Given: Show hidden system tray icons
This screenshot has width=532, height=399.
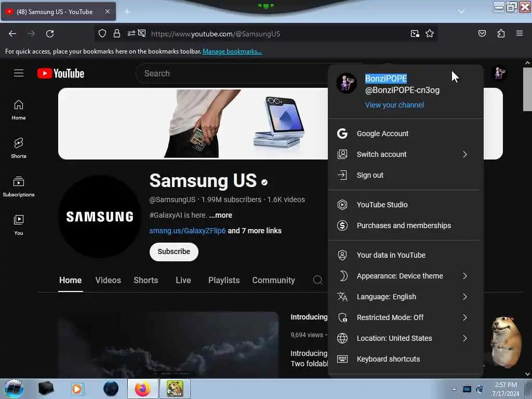Looking at the screenshot, I should 454,389.
